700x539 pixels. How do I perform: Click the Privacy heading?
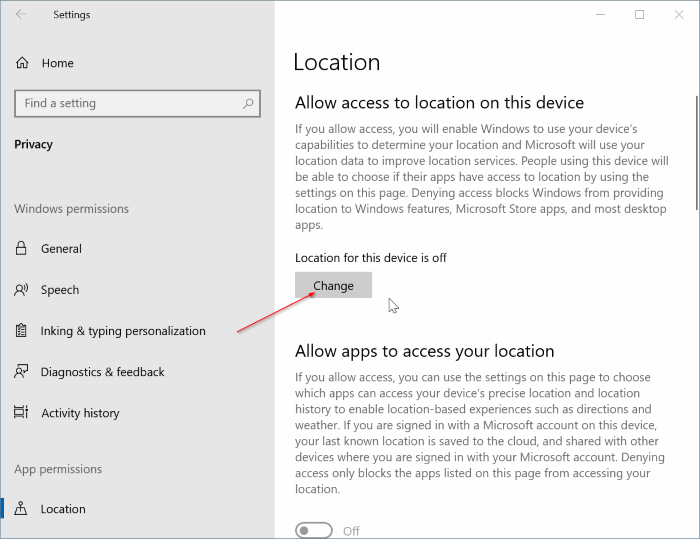coord(33,144)
